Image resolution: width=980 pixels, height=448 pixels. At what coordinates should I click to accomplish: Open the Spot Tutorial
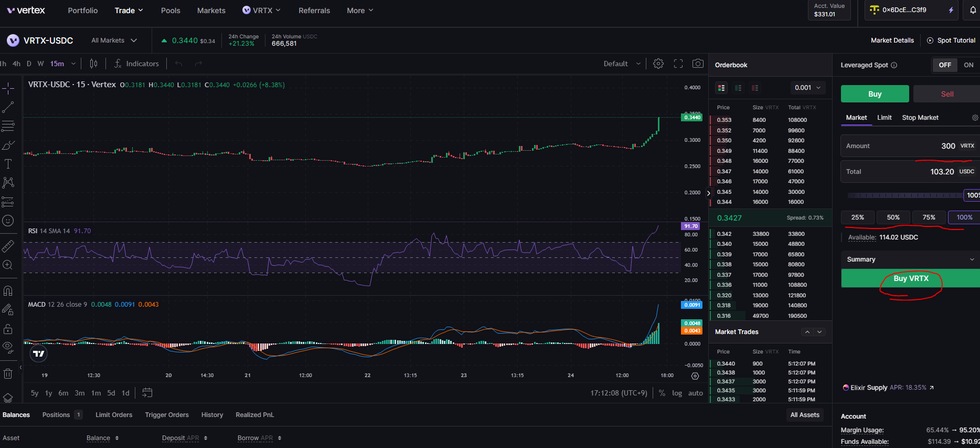click(x=951, y=40)
